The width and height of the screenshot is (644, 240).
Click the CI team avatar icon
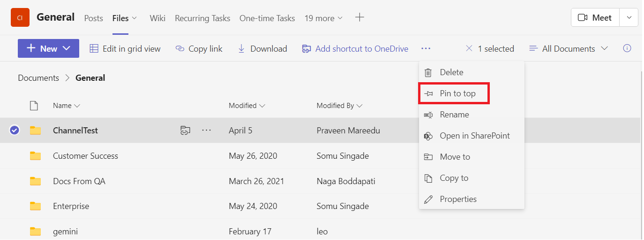pos(20,18)
